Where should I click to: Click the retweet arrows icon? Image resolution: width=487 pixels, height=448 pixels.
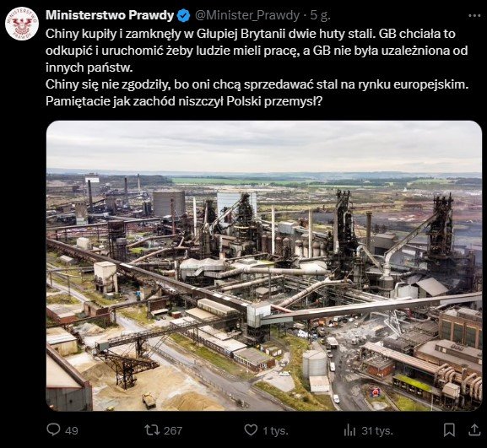click(152, 430)
